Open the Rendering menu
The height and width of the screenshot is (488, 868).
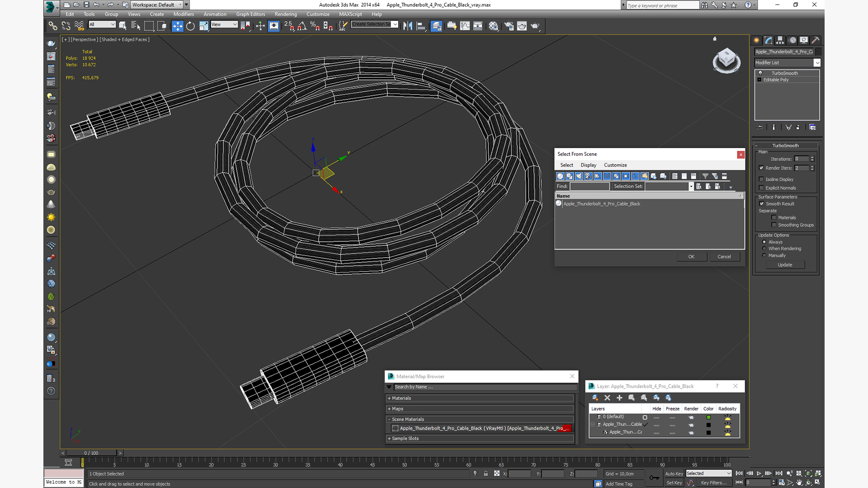pos(286,14)
